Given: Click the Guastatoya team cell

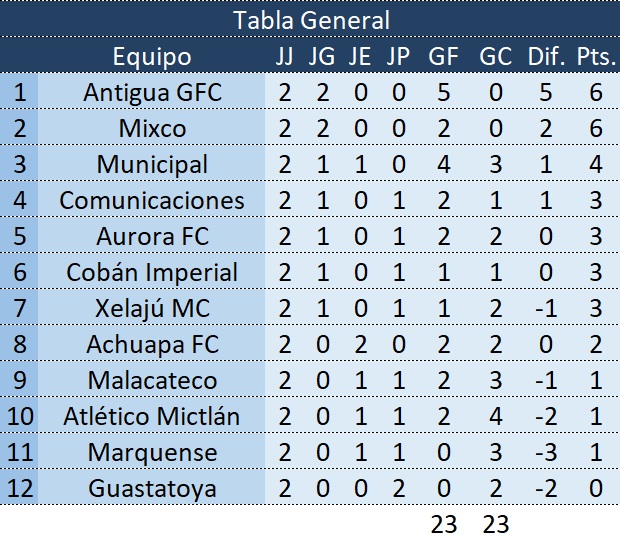Looking at the screenshot, I should [152, 489].
